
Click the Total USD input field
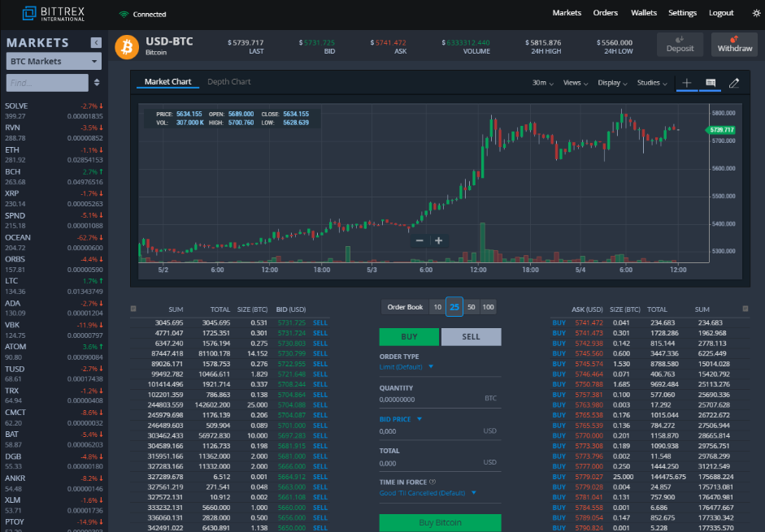[x=439, y=463]
